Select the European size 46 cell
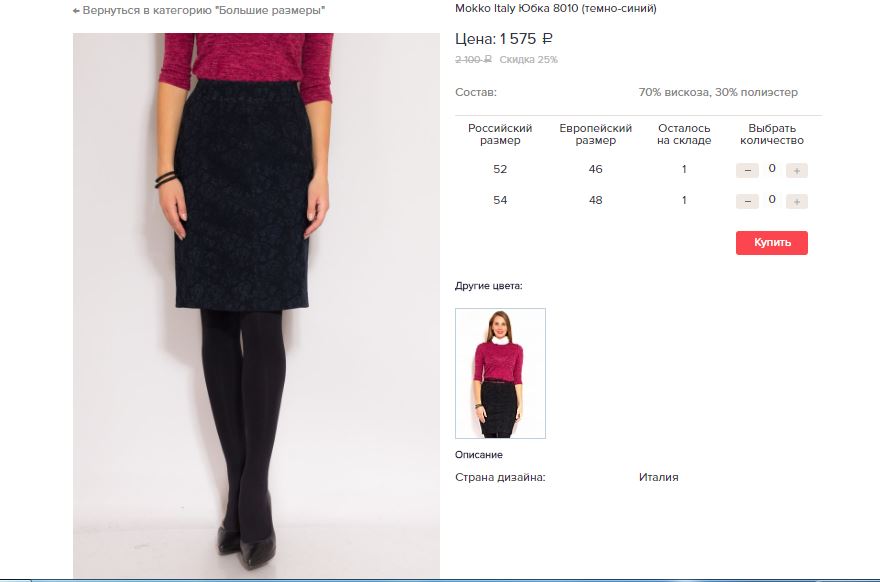The width and height of the screenshot is (880, 582). pyautogui.click(x=595, y=169)
